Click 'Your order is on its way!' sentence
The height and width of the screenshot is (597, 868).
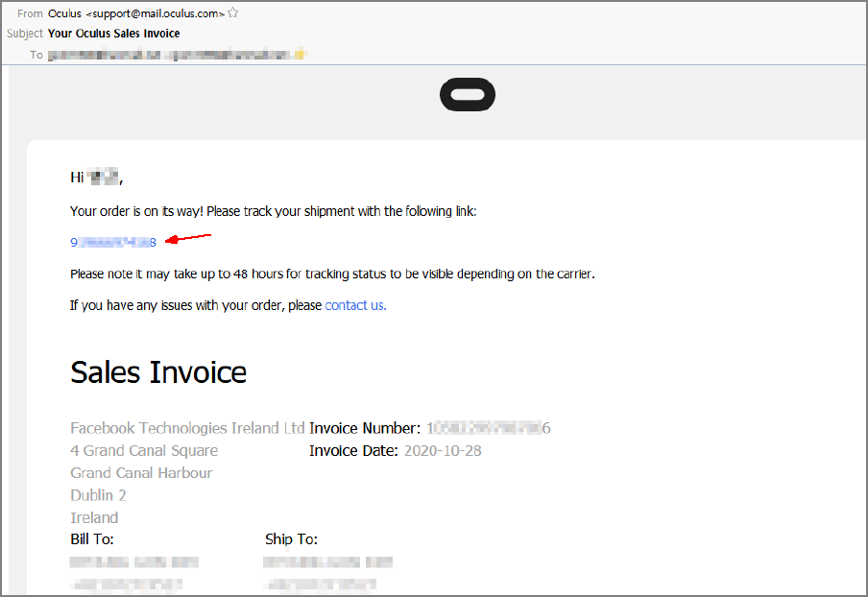(x=273, y=211)
